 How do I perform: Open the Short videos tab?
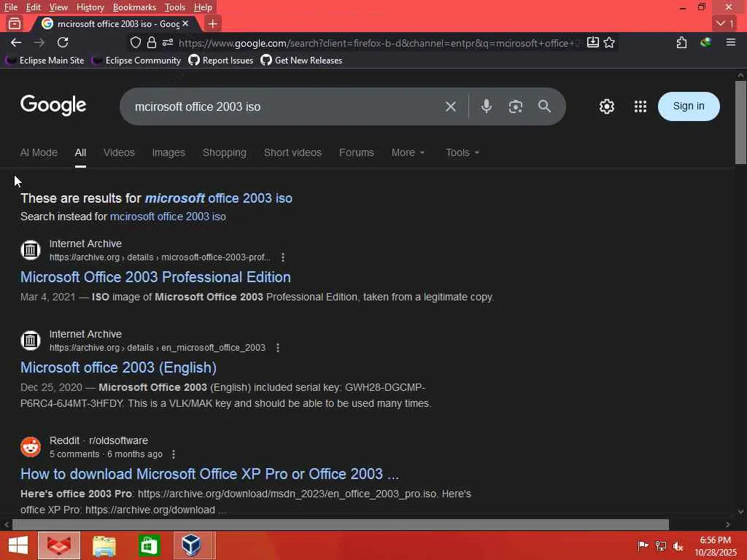coord(293,152)
